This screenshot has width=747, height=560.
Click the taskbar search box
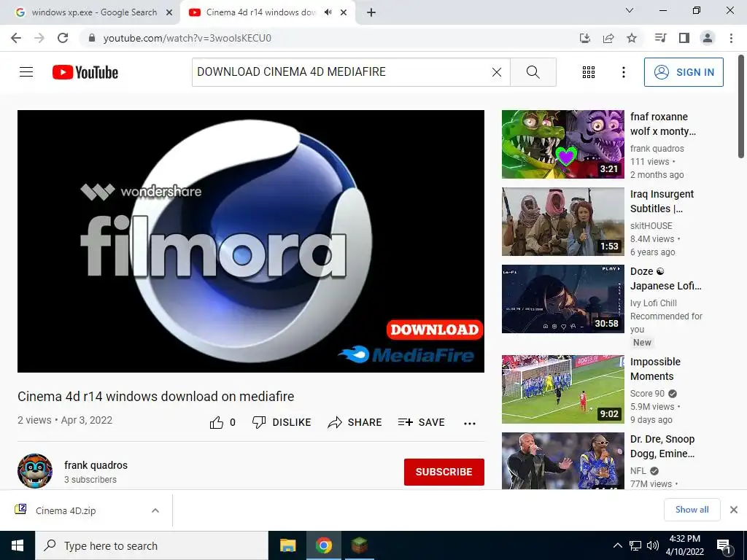point(152,545)
